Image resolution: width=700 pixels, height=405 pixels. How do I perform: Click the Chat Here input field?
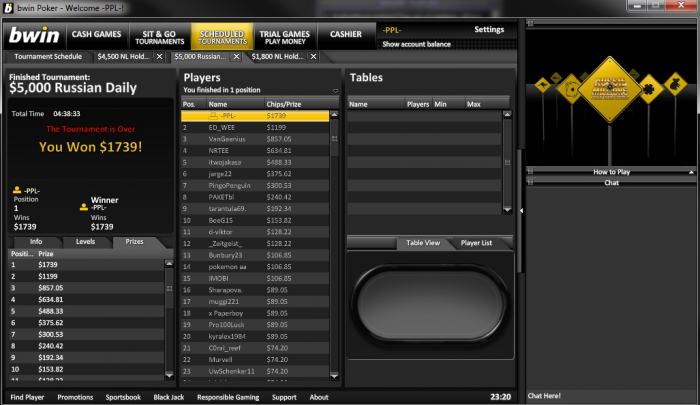pos(612,396)
